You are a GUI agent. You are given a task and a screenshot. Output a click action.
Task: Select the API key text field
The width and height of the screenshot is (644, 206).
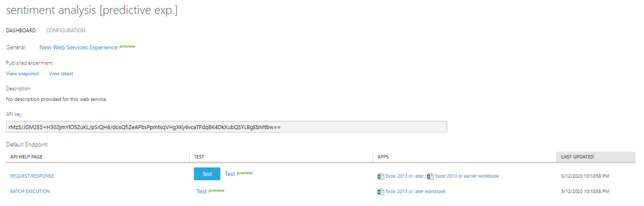coord(226,127)
